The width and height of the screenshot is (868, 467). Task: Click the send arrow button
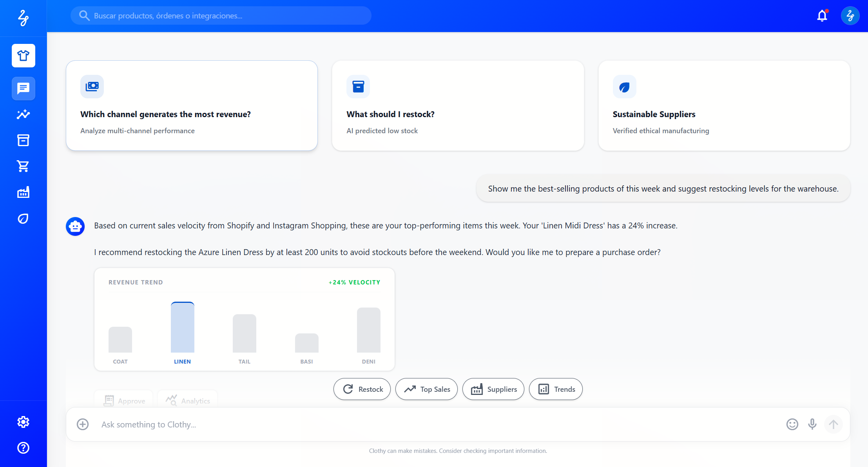833,424
